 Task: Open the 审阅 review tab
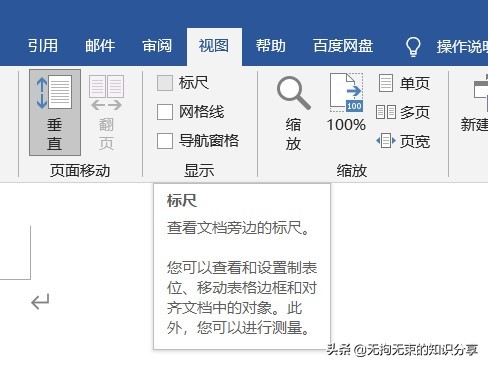157,46
